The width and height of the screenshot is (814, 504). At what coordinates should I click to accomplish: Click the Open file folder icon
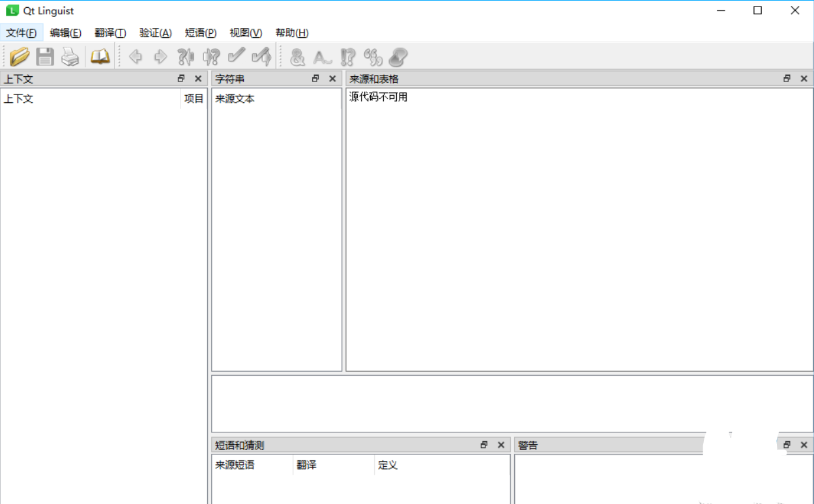[x=20, y=57]
